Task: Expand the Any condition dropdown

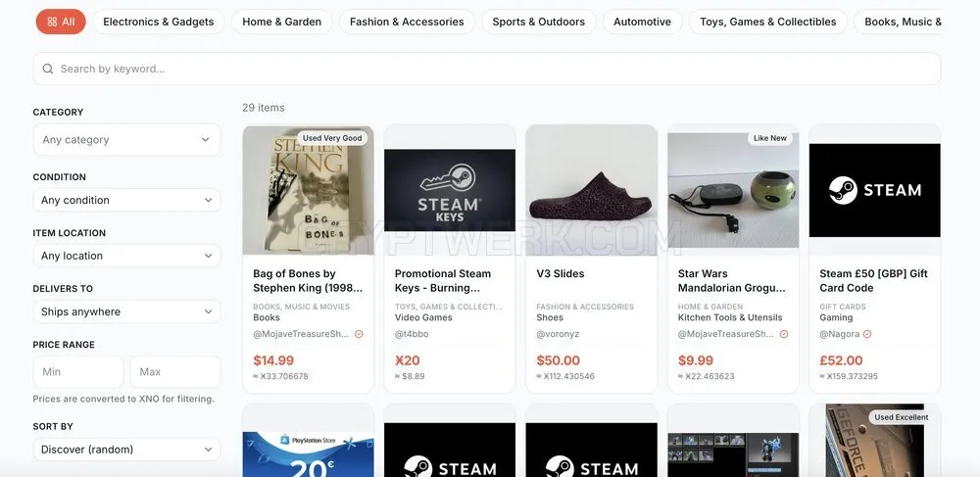Action: coord(126,201)
